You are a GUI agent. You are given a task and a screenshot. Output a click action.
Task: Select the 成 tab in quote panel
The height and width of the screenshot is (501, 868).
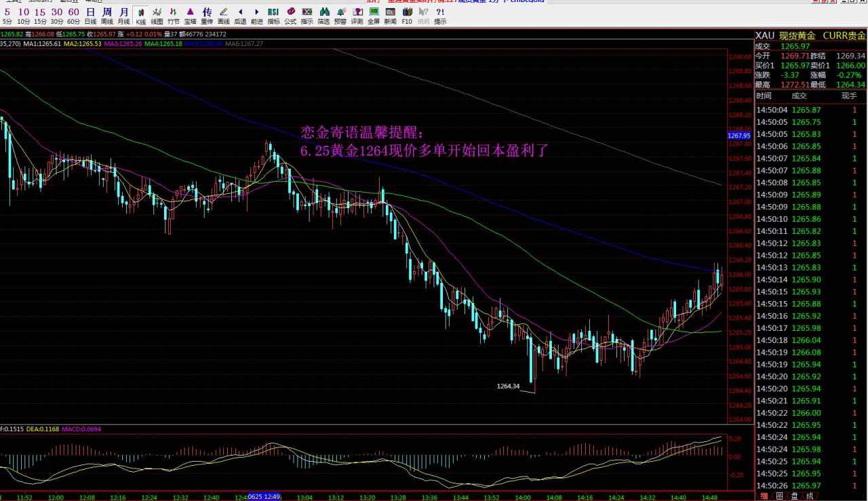pyautogui.click(x=809, y=496)
